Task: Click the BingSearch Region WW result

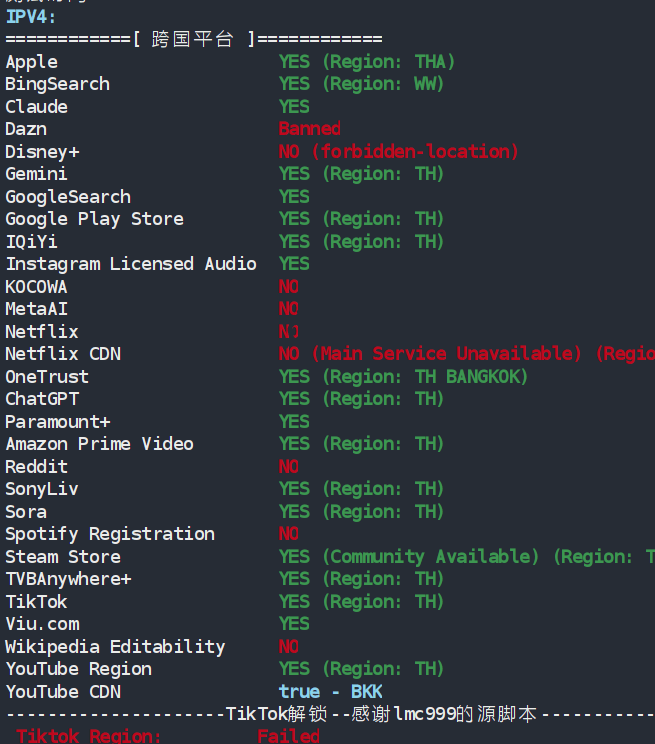Action: [x=361, y=84]
